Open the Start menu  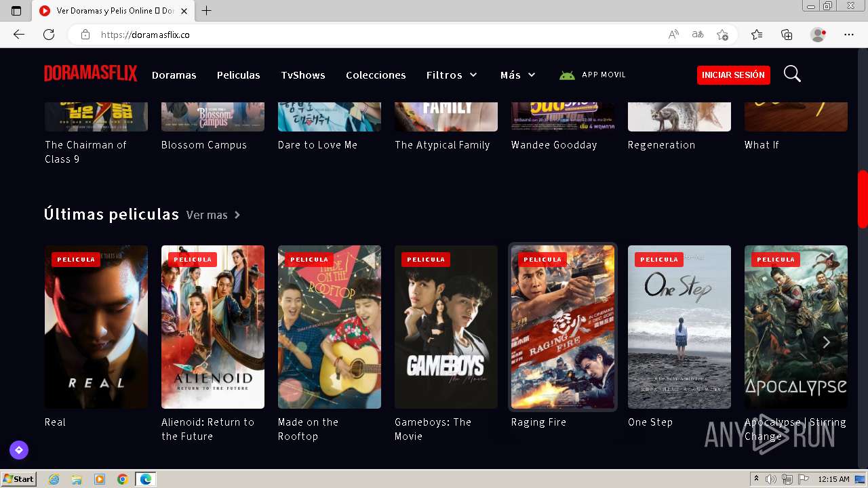point(18,479)
